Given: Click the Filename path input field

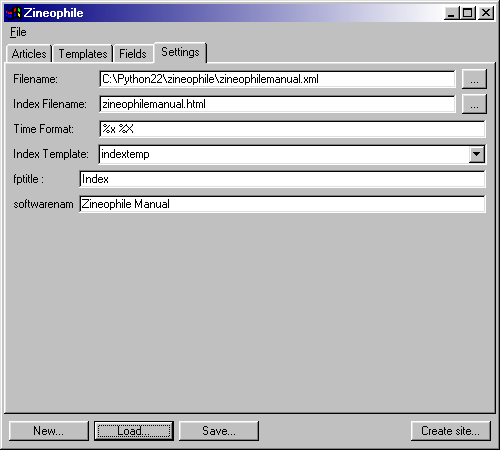Looking at the screenshot, I should pos(277,79).
